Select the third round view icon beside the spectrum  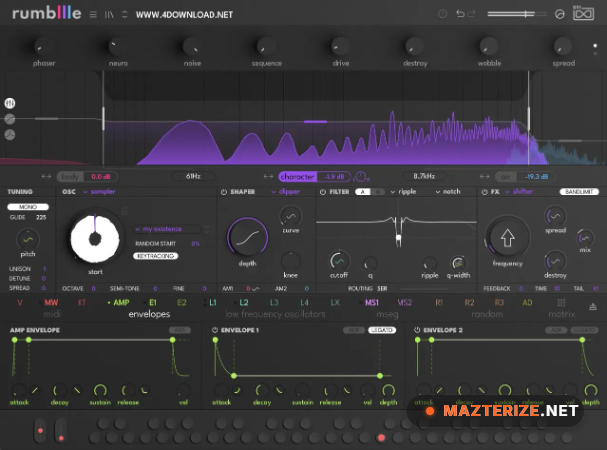pyautogui.click(x=10, y=135)
